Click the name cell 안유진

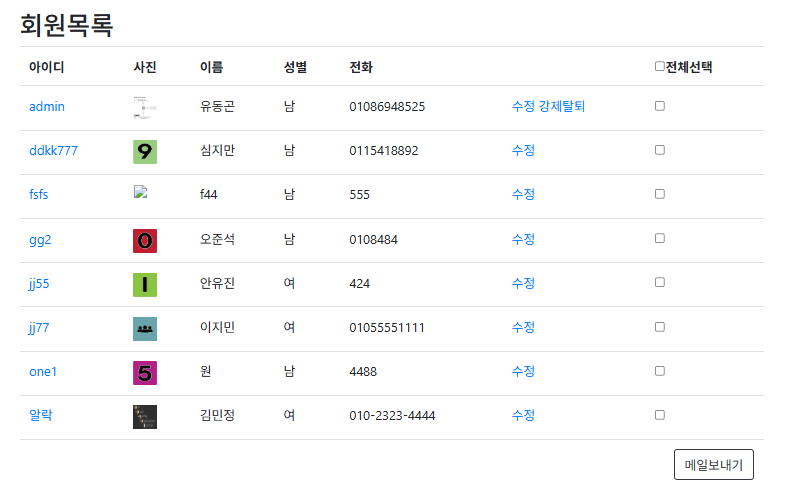point(217,283)
